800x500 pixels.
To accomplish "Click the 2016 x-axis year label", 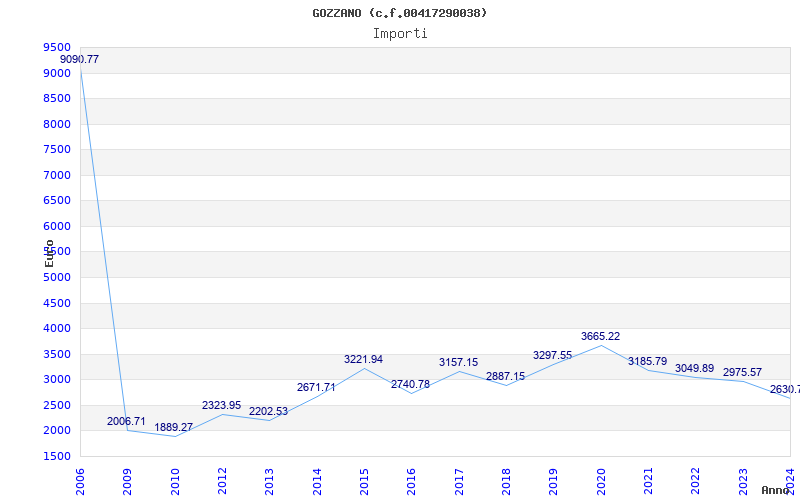I will (x=411, y=481).
